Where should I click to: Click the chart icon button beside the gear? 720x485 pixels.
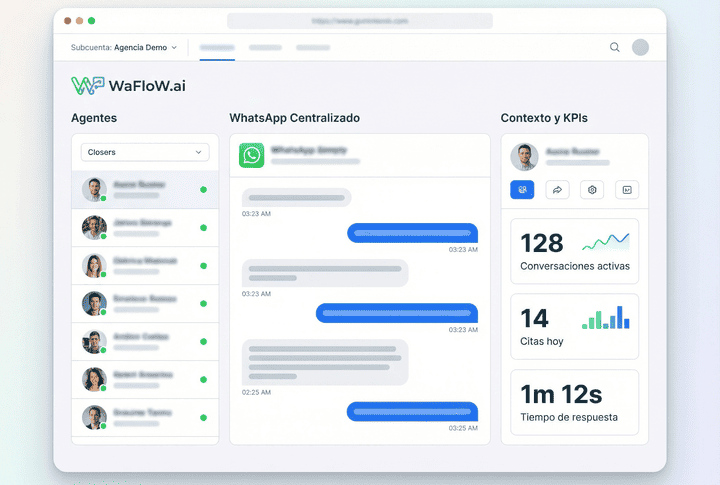coord(627,189)
